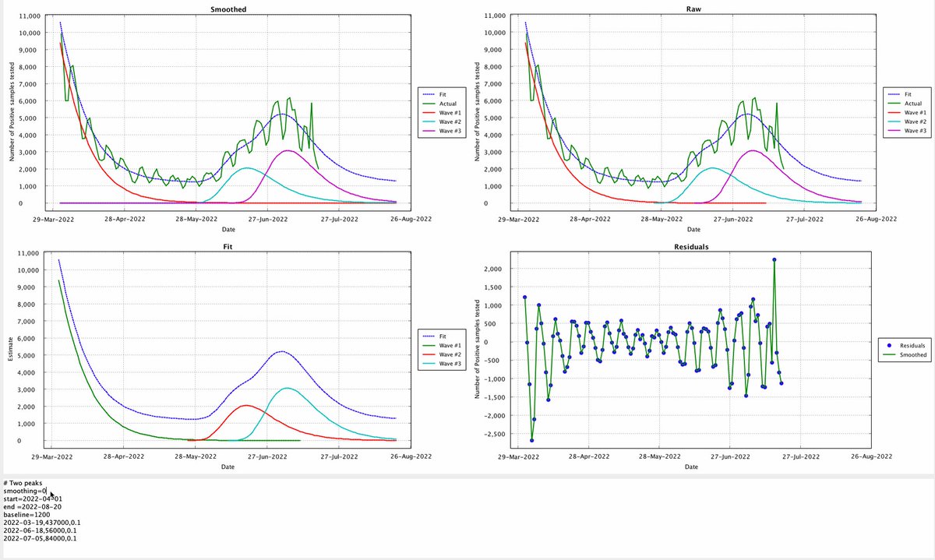
Task: Click '27-Jun-2022' tick on the Fit chart
Action: pyautogui.click(x=266, y=456)
